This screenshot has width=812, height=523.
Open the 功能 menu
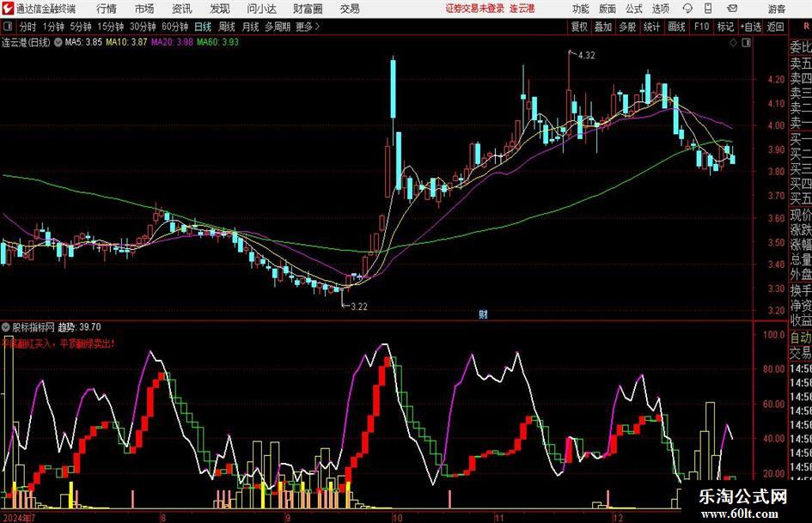pos(581,9)
